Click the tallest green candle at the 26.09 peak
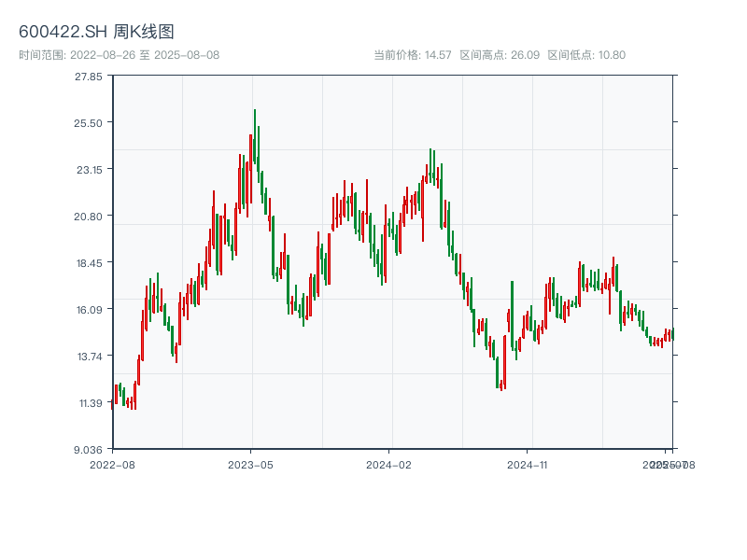The width and height of the screenshot is (747, 560). pos(255,136)
